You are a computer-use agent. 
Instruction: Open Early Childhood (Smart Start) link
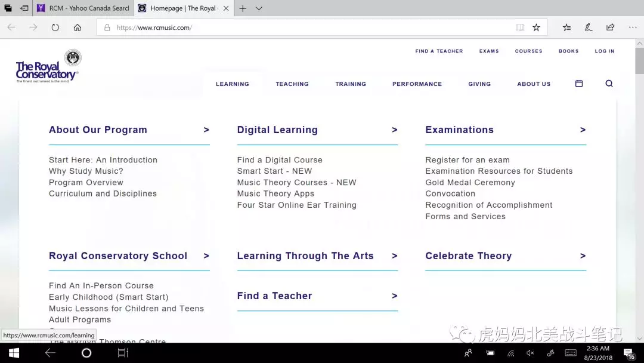tap(109, 297)
